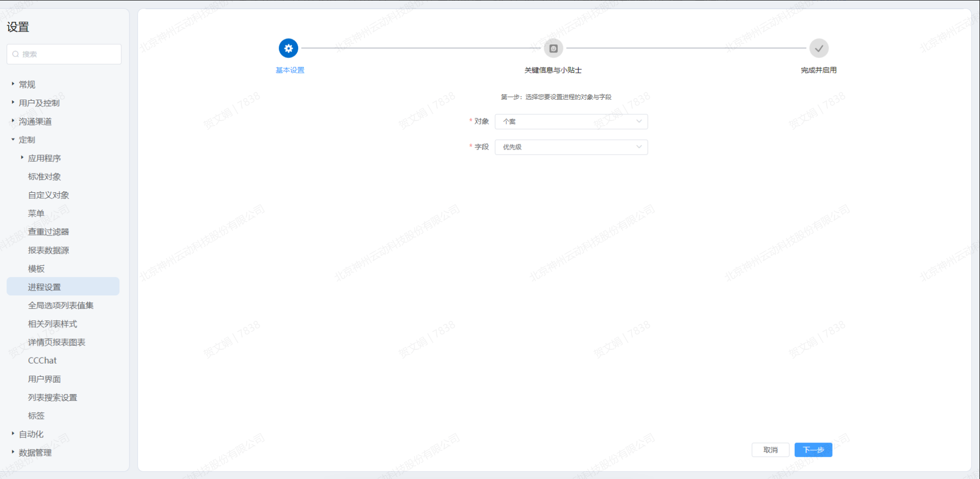Viewport: 980px width, 479px height.
Task: Open the CCChat settings entry
Action: pos(43,361)
